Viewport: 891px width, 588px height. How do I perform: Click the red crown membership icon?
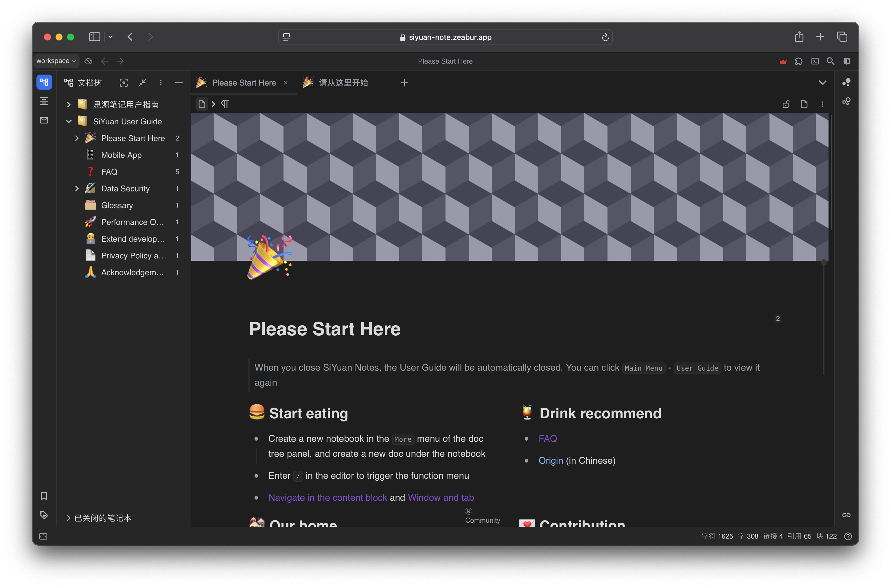(783, 61)
